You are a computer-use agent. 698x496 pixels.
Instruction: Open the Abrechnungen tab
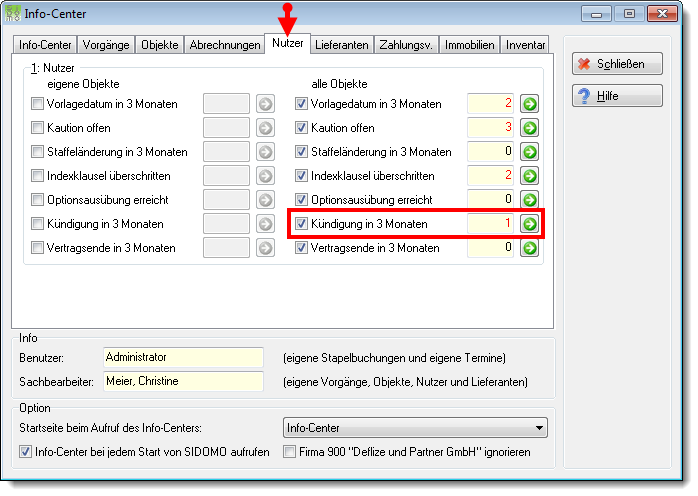point(225,45)
